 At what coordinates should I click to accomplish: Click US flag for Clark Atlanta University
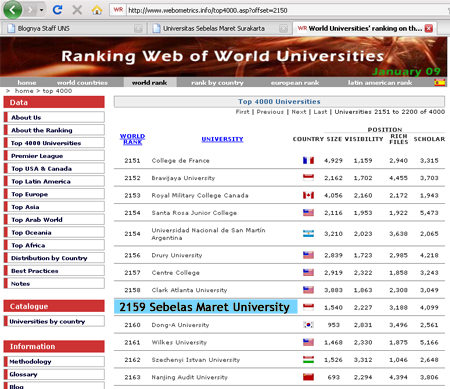(308, 290)
